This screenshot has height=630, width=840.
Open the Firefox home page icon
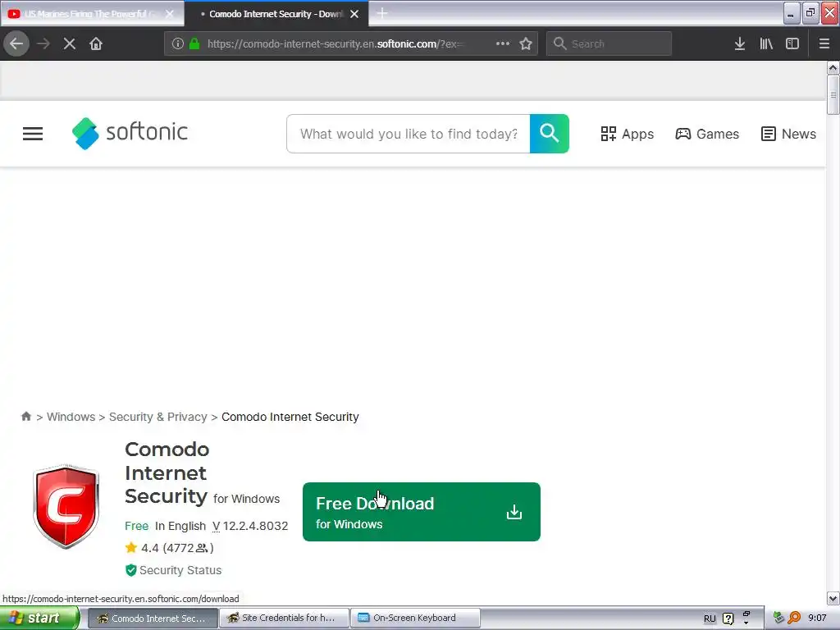coord(96,43)
